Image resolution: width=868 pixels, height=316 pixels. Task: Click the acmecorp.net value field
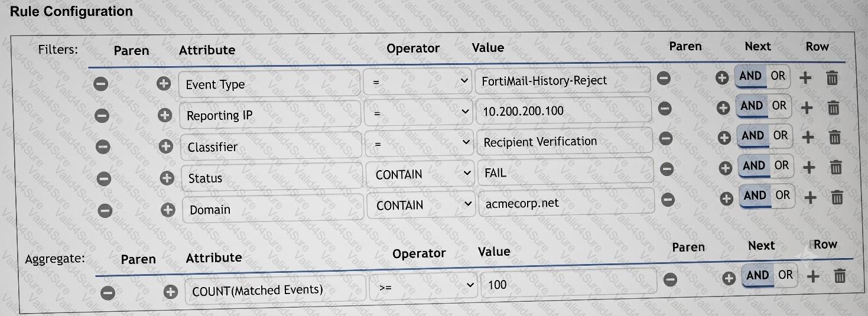[567, 203]
